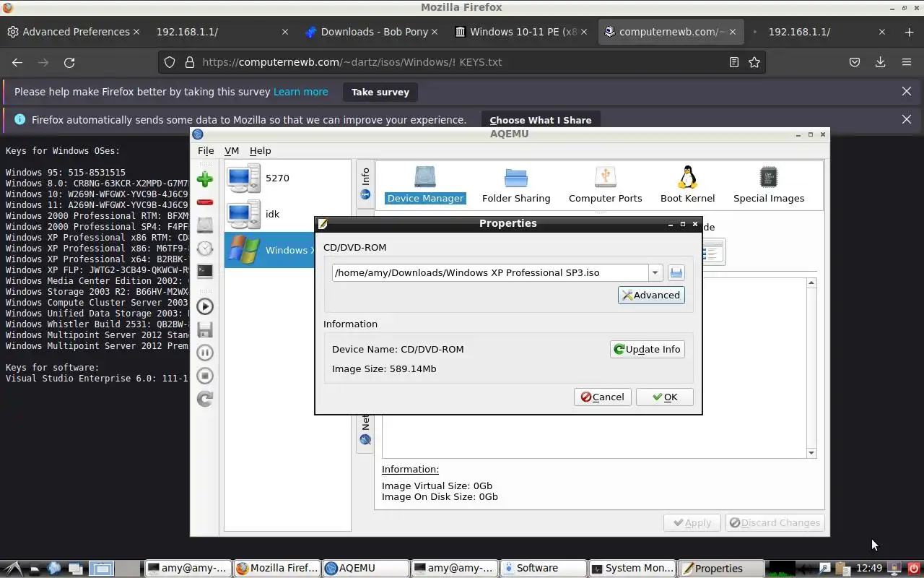The height and width of the screenshot is (578, 924).
Task: Click Take survey button
Action: pyautogui.click(x=380, y=92)
